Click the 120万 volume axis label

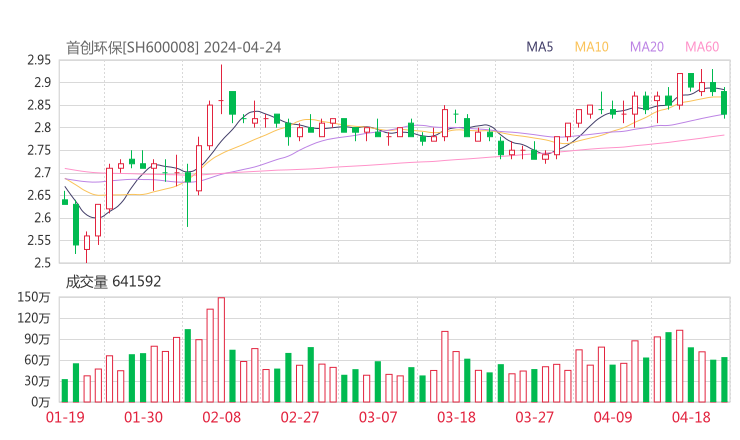(x=34, y=318)
